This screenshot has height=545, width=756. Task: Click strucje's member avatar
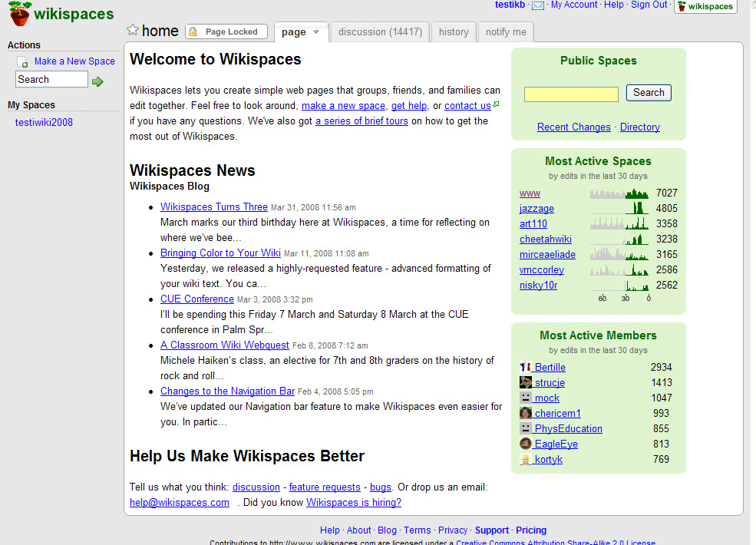tap(526, 382)
